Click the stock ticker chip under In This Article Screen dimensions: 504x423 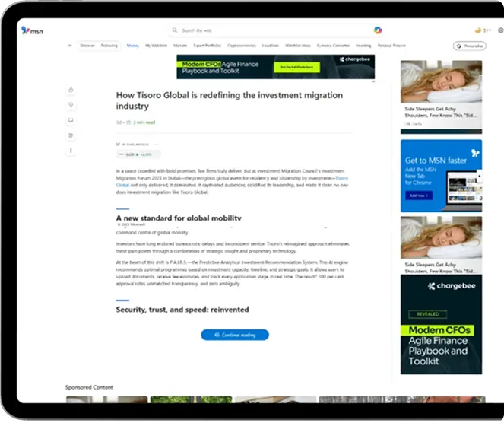(138, 154)
